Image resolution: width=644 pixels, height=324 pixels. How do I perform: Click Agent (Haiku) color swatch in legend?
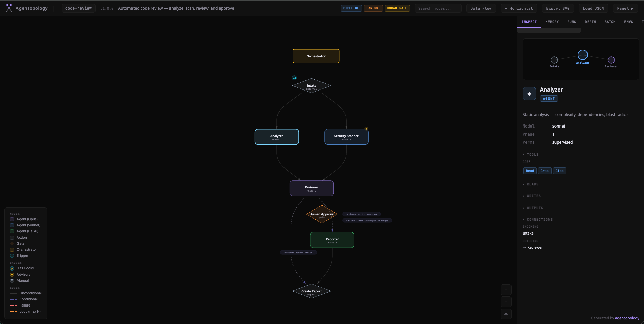click(12, 231)
